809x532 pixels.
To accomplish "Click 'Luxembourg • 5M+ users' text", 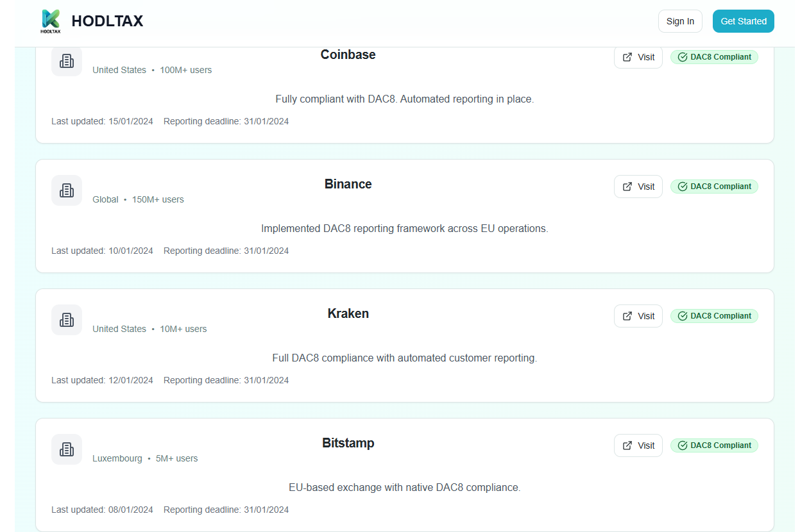I will [x=145, y=458].
